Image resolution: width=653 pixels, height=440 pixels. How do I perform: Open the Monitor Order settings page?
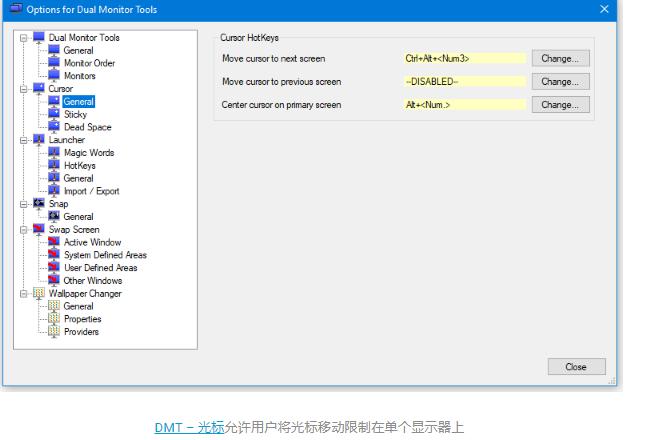(90, 63)
